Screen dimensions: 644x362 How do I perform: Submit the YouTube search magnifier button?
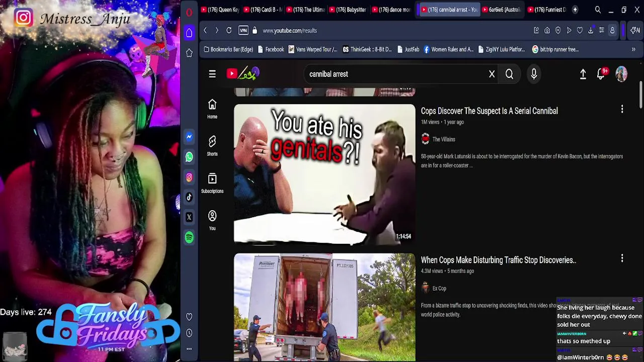pos(509,74)
